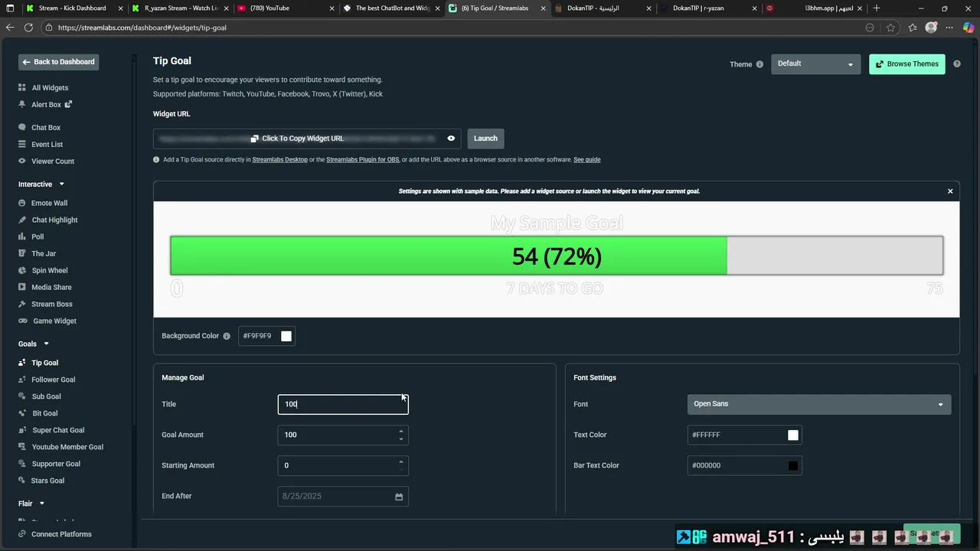Collapse the Flair sidebar section
The image size is (980, 551).
(41, 504)
